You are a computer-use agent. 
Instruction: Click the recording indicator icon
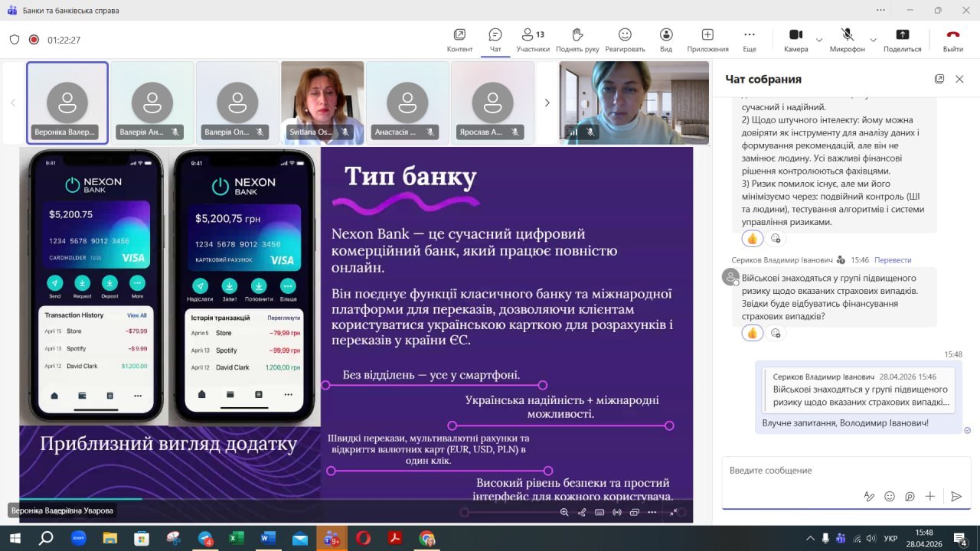click(x=34, y=40)
